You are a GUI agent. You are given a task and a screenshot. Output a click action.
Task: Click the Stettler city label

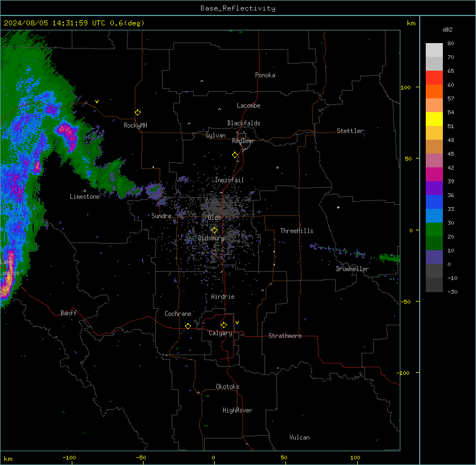[x=350, y=131]
